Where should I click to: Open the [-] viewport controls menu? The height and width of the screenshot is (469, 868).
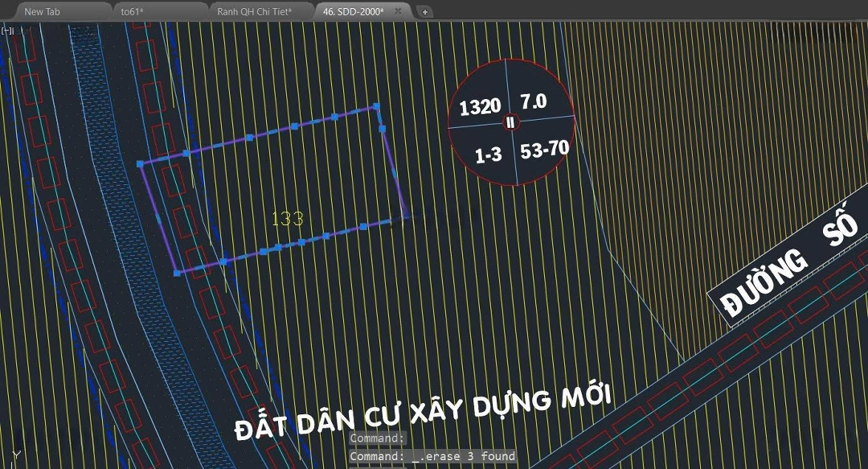coord(6,30)
